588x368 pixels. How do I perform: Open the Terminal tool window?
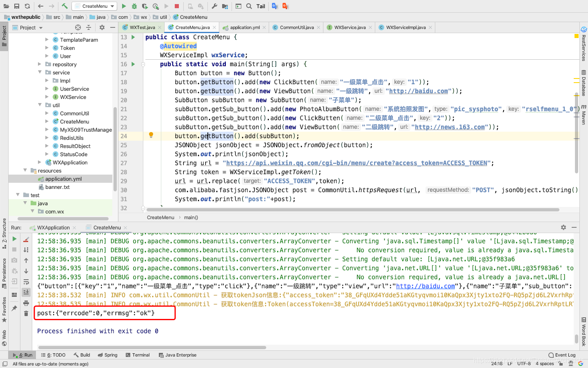click(x=138, y=355)
